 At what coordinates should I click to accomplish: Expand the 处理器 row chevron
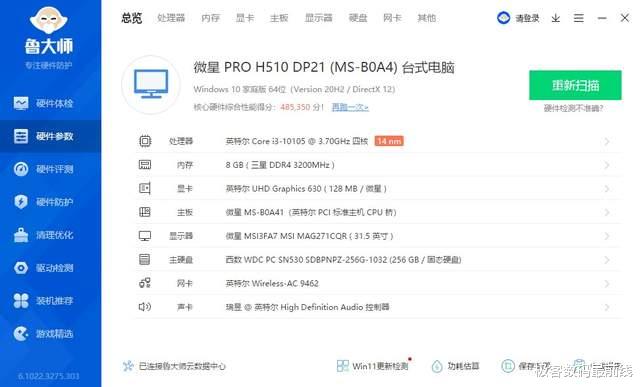tap(607, 141)
